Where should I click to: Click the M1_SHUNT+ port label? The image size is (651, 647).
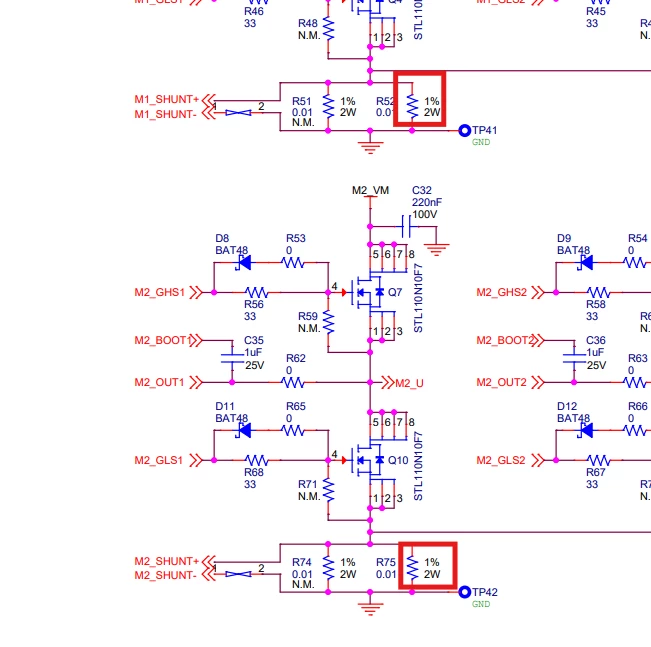click(167, 100)
